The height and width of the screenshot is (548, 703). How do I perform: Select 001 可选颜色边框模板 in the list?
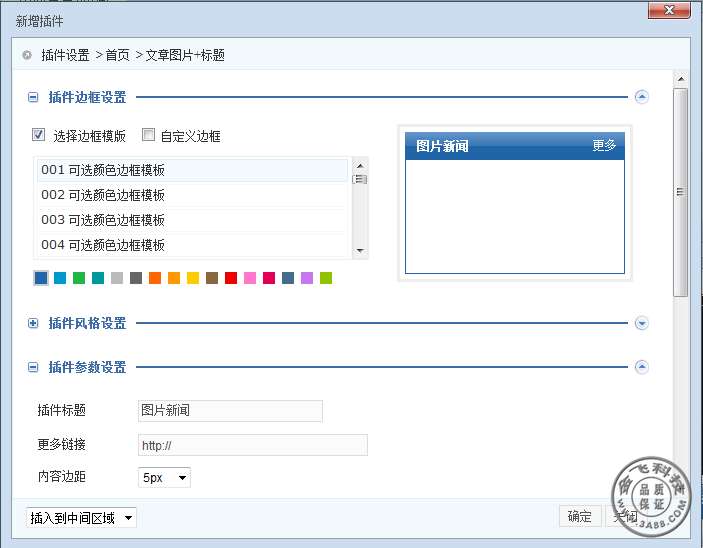pyautogui.click(x=192, y=170)
